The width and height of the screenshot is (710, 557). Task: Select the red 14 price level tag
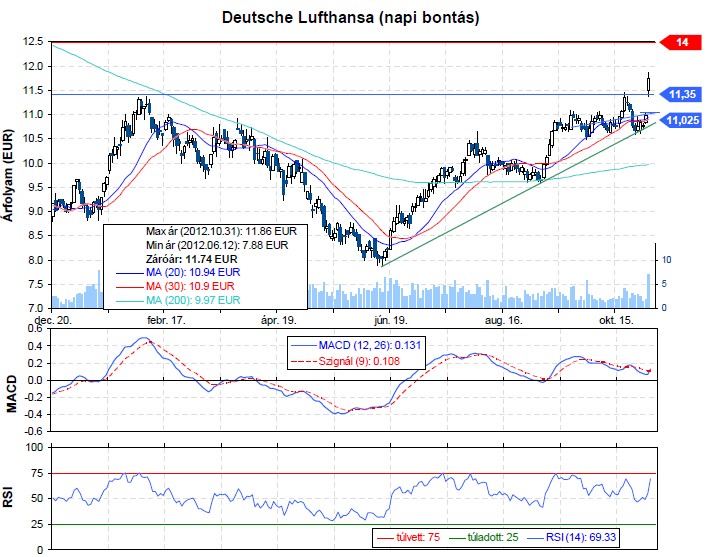tap(681, 42)
